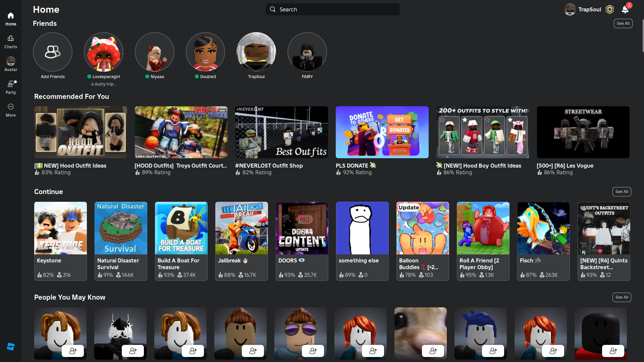Open Troys Outfit Court experience
The height and width of the screenshot is (362, 644).
[x=181, y=132]
